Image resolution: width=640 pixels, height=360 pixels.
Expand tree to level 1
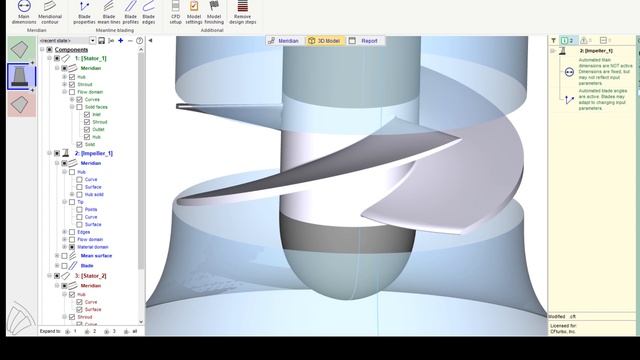(x=71, y=331)
